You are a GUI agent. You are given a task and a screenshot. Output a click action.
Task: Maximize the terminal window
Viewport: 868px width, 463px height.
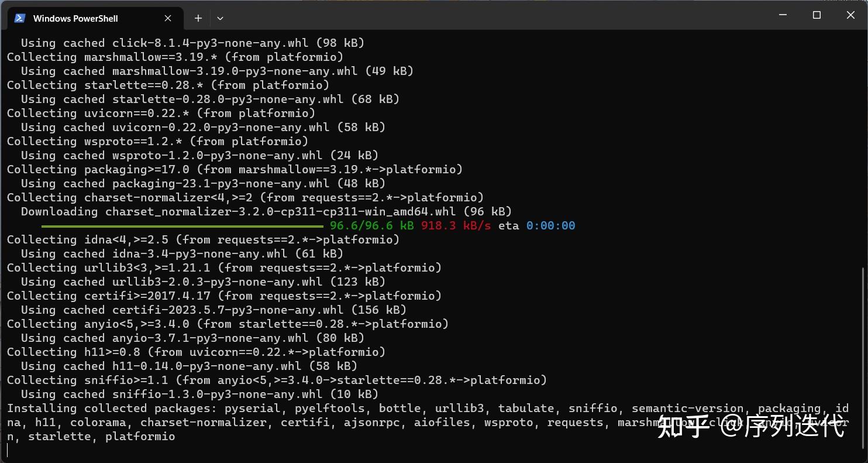click(817, 15)
